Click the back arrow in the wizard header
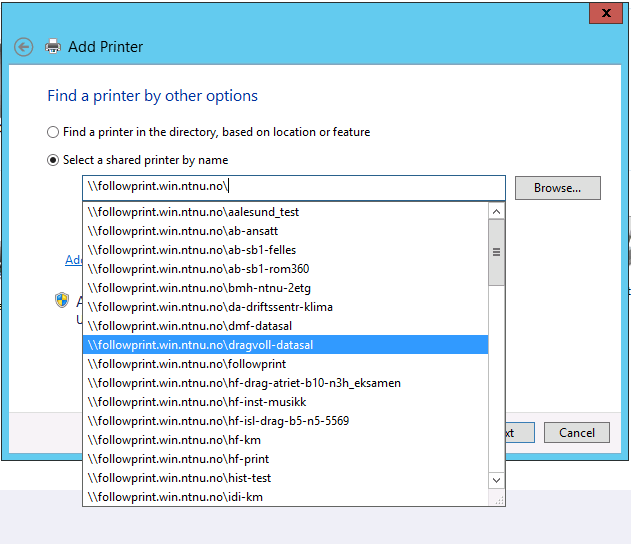Screen dimensions: 631x544 point(23,47)
